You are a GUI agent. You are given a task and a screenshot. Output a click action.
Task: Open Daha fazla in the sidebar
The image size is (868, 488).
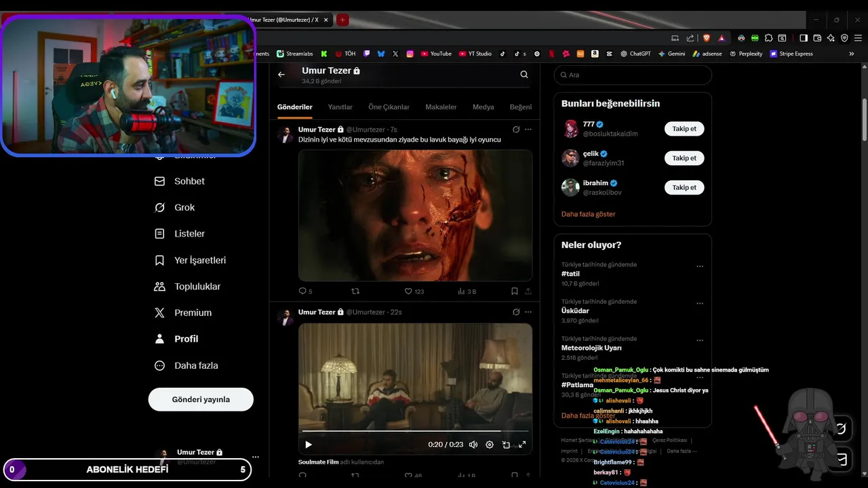186,365
